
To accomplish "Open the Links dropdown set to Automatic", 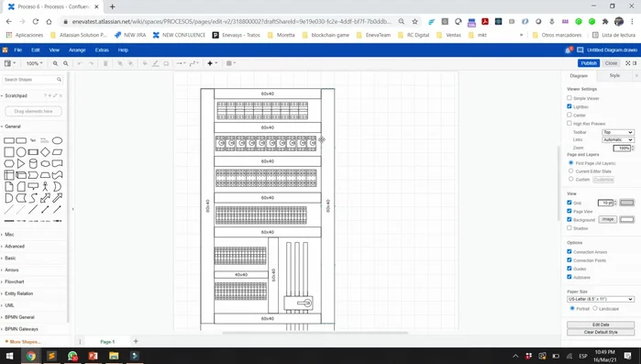I will coord(618,139).
